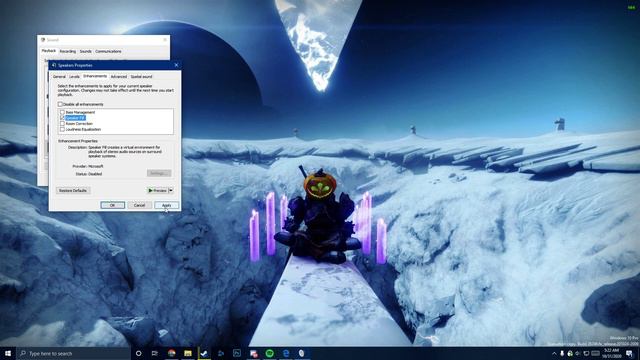Open Communications tab in Sound window
Viewport: 640px width, 360px height.
point(108,51)
